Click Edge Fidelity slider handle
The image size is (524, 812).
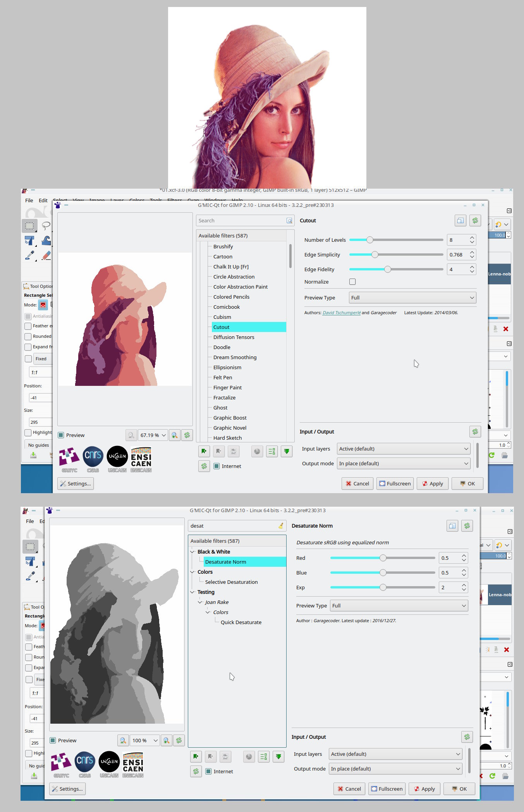pos(388,269)
